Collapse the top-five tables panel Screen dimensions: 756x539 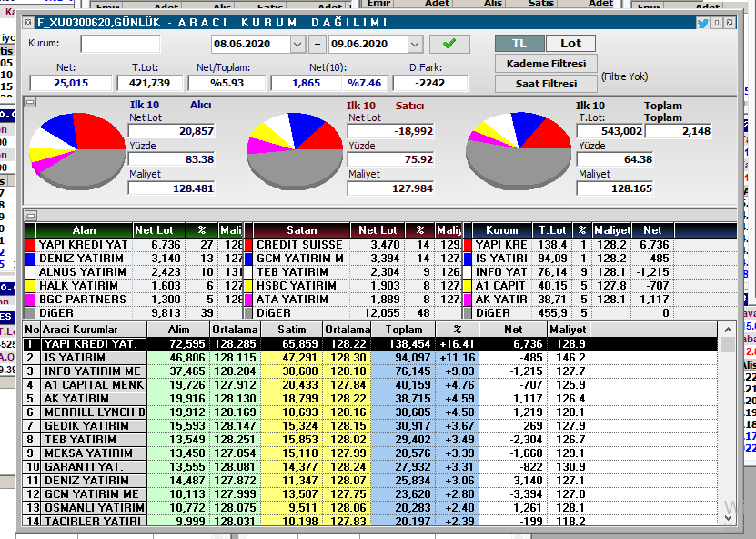pos(30,215)
